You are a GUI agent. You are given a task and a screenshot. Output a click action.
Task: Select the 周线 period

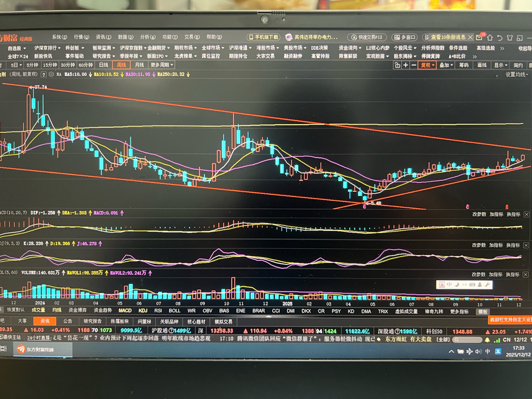[x=122, y=65]
